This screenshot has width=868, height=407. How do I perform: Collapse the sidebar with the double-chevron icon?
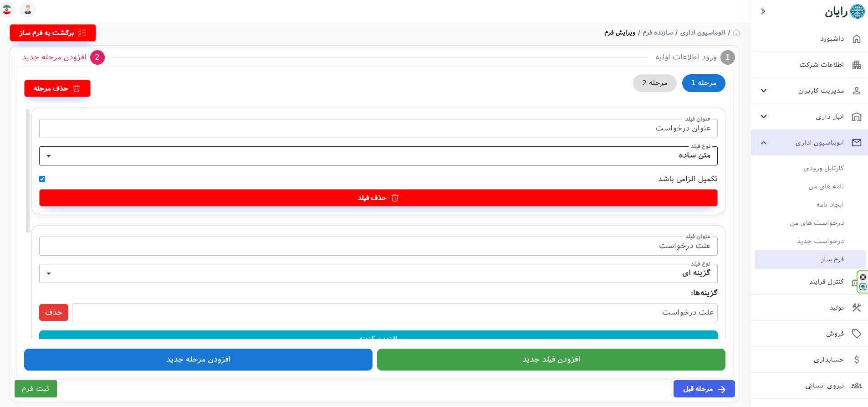point(763,11)
